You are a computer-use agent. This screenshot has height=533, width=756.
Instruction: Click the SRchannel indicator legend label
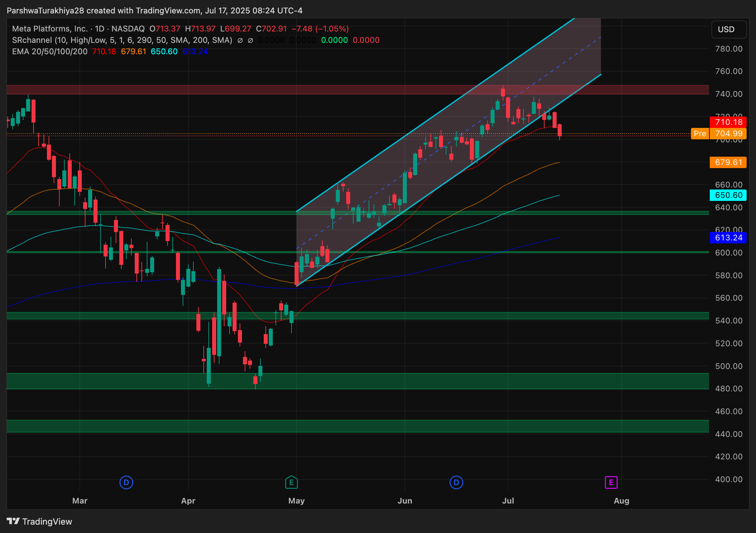click(x=122, y=40)
